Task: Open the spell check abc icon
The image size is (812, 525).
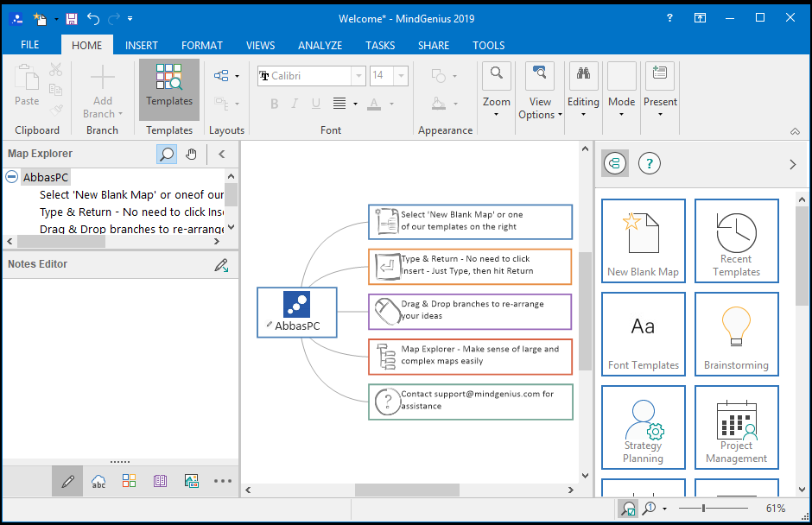Action: click(x=98, y=482)
